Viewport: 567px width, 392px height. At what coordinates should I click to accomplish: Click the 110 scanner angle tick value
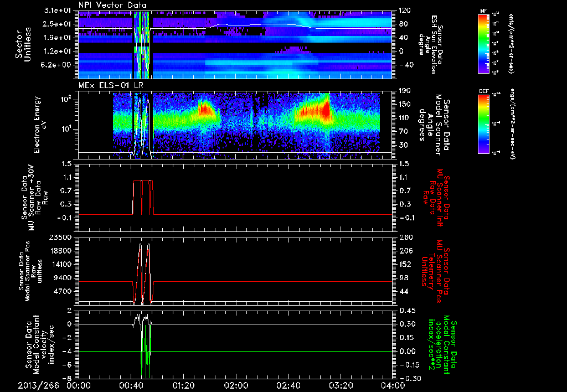405,118
